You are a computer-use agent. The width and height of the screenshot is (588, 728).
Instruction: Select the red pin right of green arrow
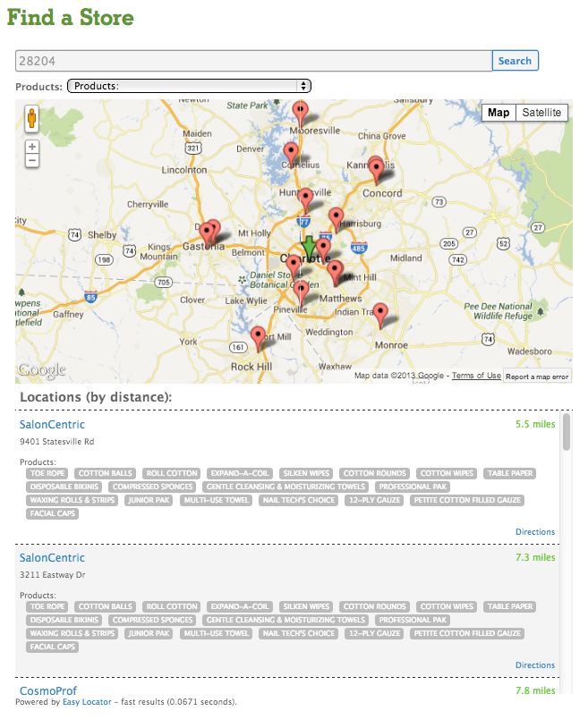click(323, 250)
